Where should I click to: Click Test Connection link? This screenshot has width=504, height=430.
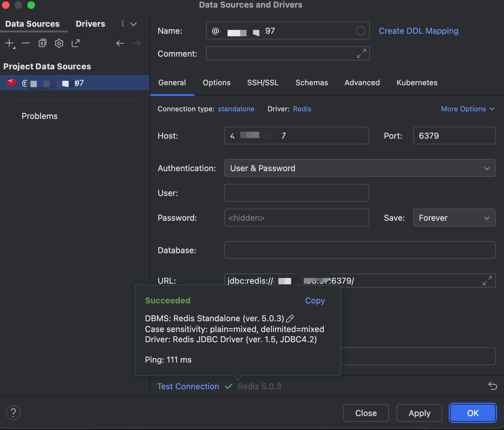[188, 386]
